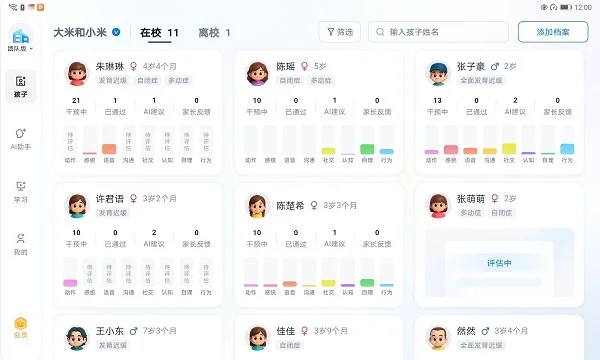Click the verified badge beside 大米和小米
Image resolution: width=600 pixels, height=360 pixels.
tap(116, 32)
